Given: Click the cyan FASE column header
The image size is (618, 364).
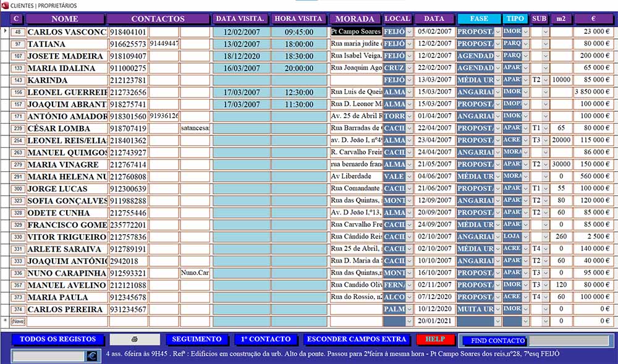Looking at the screenshot, I should (479, 19).
